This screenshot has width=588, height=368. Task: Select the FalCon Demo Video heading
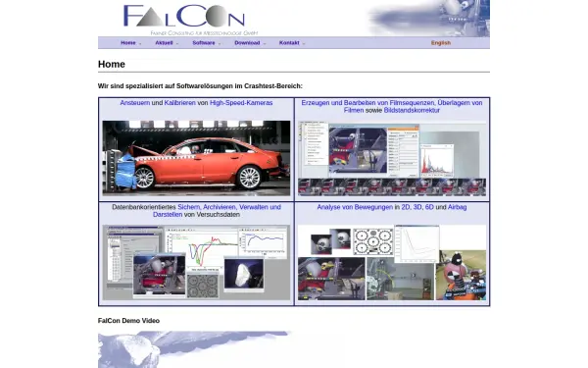coord(128,321)
